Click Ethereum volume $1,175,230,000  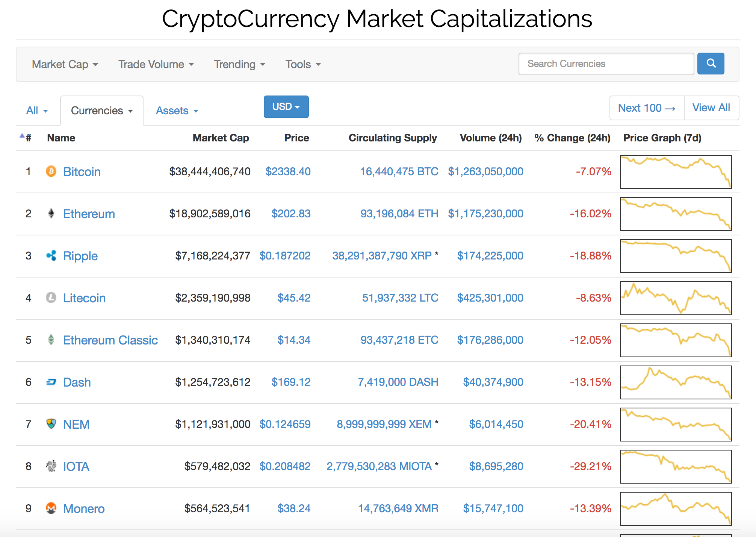point(485,214)
